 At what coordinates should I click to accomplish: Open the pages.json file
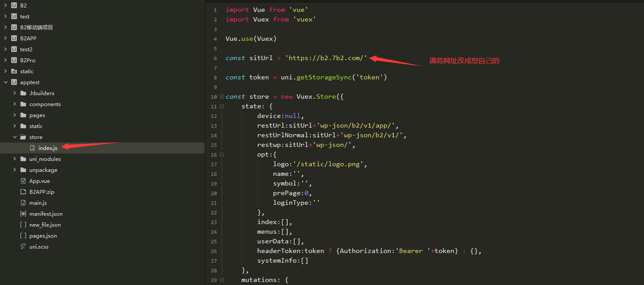(x=43, y=236)
